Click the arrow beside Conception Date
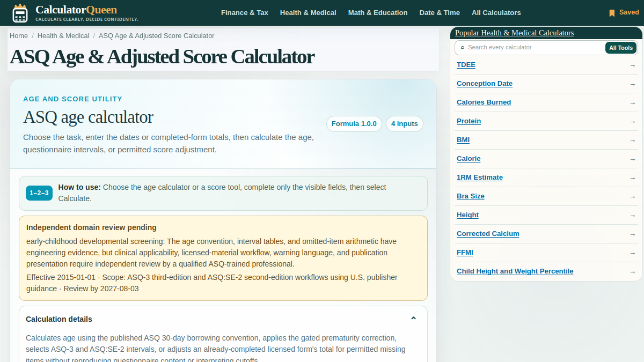Image resolution: width=644 pixels, height=362 pixels. pos(633,84)
